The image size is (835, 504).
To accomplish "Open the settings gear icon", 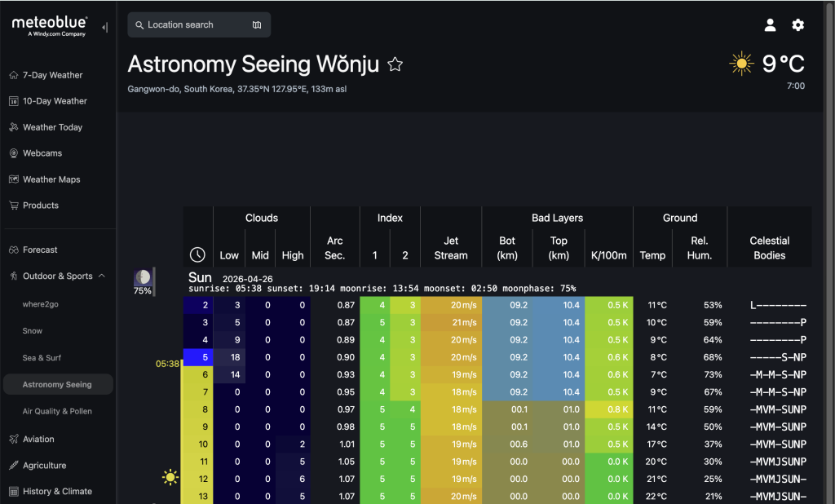I will click(798, 25).
